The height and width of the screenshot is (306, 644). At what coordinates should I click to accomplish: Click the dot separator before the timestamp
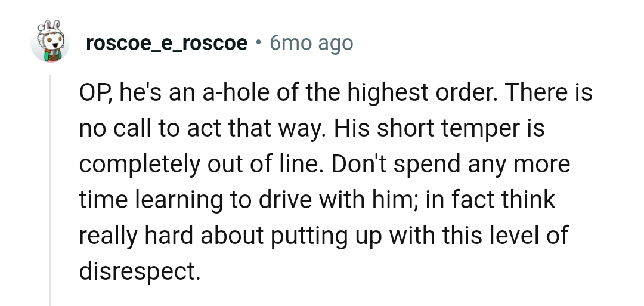(x=258, y=43)
